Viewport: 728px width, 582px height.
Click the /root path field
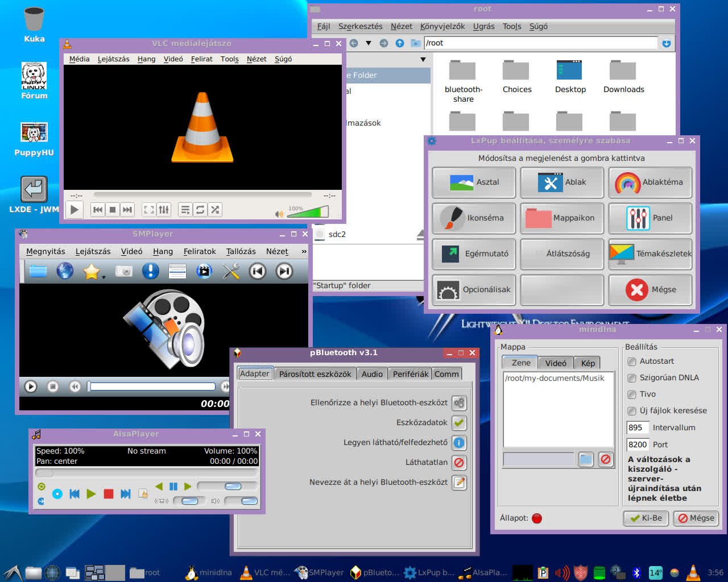tap(541, 43)
